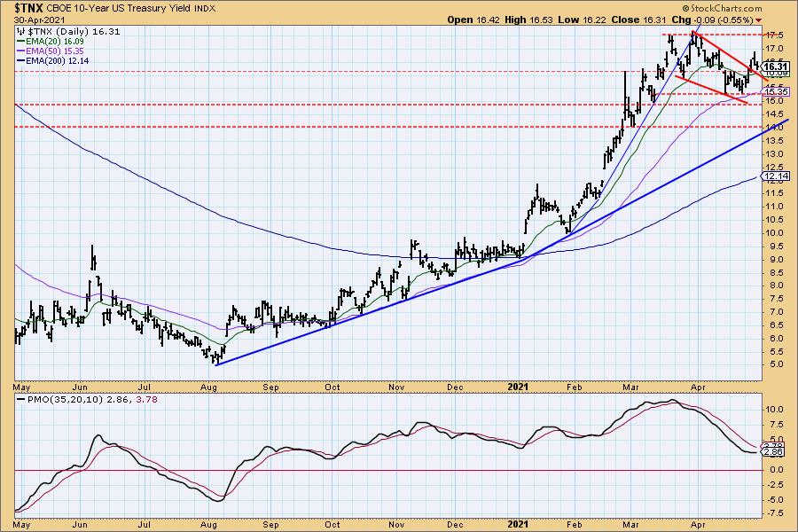Click the 'Close 16.31' value
The width and height of the screenshot is (798, 532).
coord(639,20)
